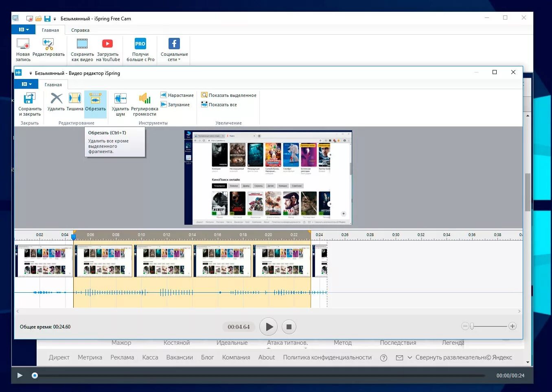The width and height of the screenshot is (552, 392).
Task: Click the Касса link in footer
Action: tap(150, 357)
